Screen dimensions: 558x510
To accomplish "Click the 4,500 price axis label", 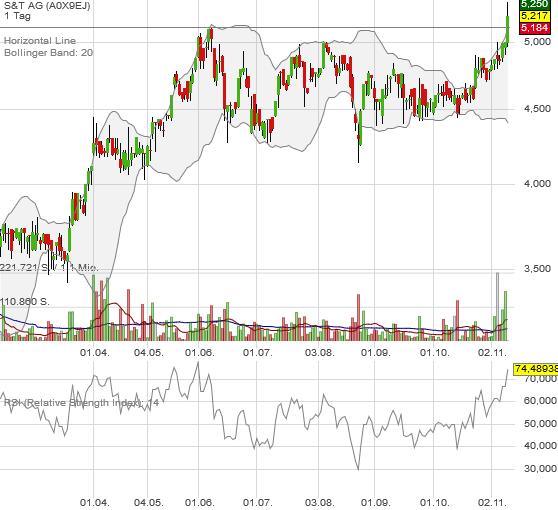I will pyautogui.click(x=537, y=109).
